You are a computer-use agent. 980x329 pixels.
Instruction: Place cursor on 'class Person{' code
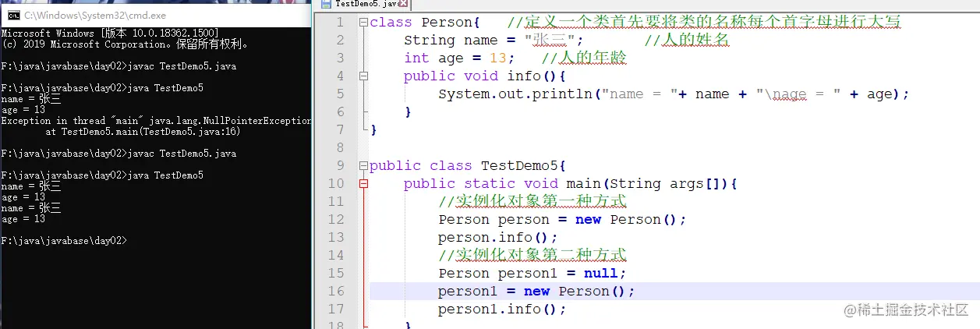point(426,22)
